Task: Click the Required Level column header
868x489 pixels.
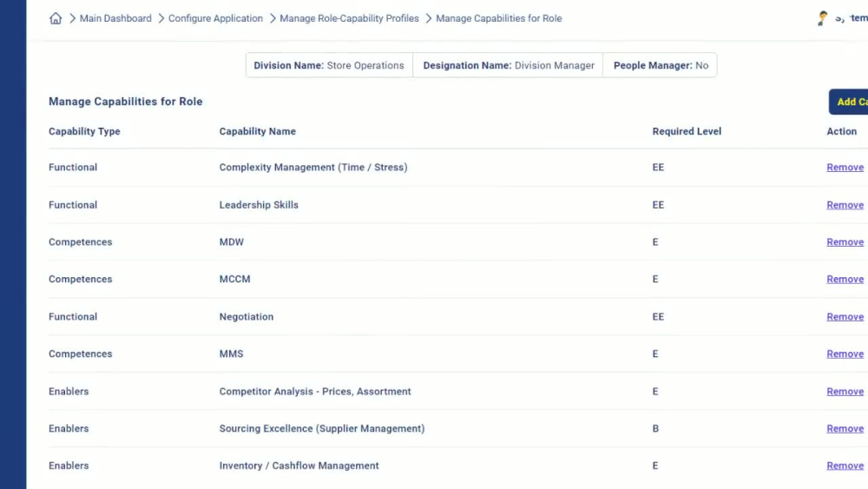Action: coord(687,132)
